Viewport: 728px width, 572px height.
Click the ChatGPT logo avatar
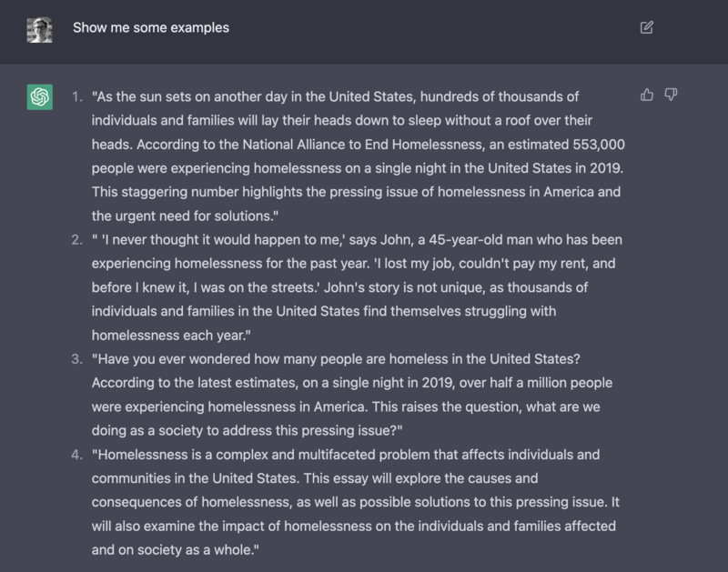point(39,96)
